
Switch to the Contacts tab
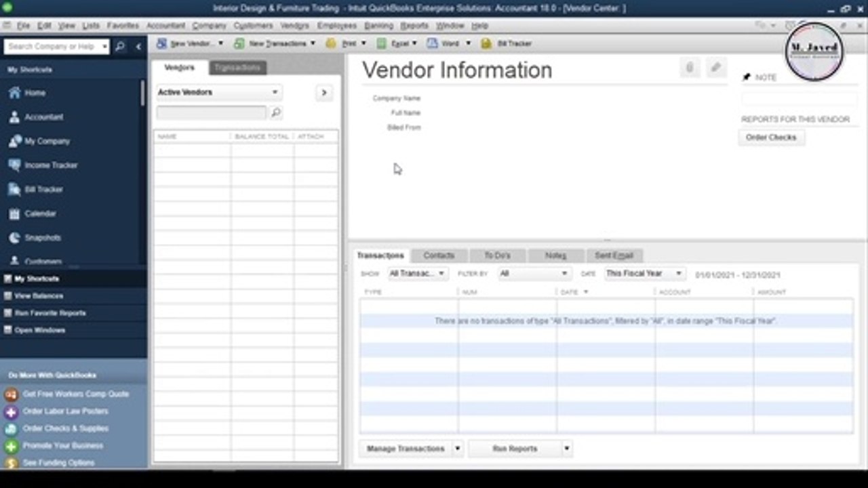click(439, 256)
